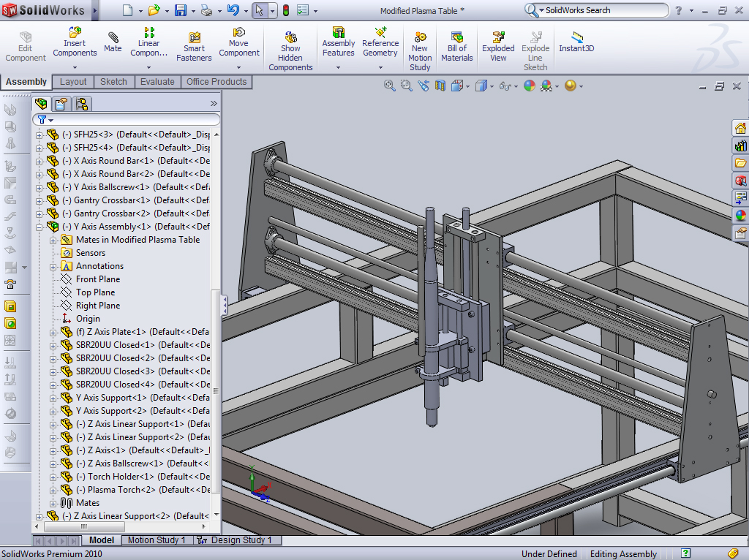Expand the feature tree filter dropdown
Viewport: 749px width, 560px height.
point(51,120)
